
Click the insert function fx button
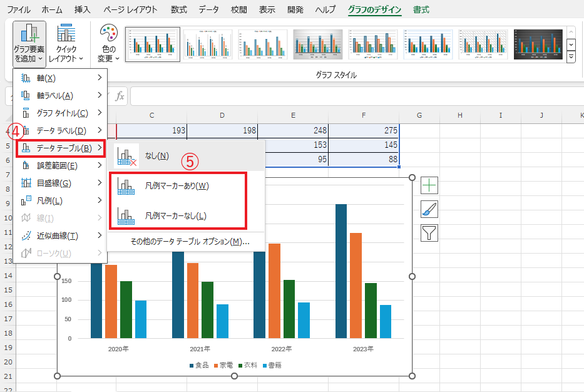point(120,97)
